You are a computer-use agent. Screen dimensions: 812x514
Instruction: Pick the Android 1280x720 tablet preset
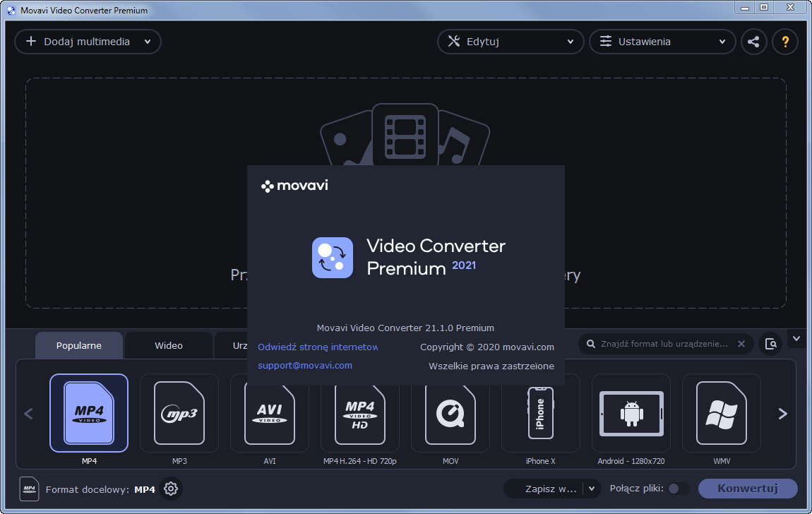click(x=631, y=412)
